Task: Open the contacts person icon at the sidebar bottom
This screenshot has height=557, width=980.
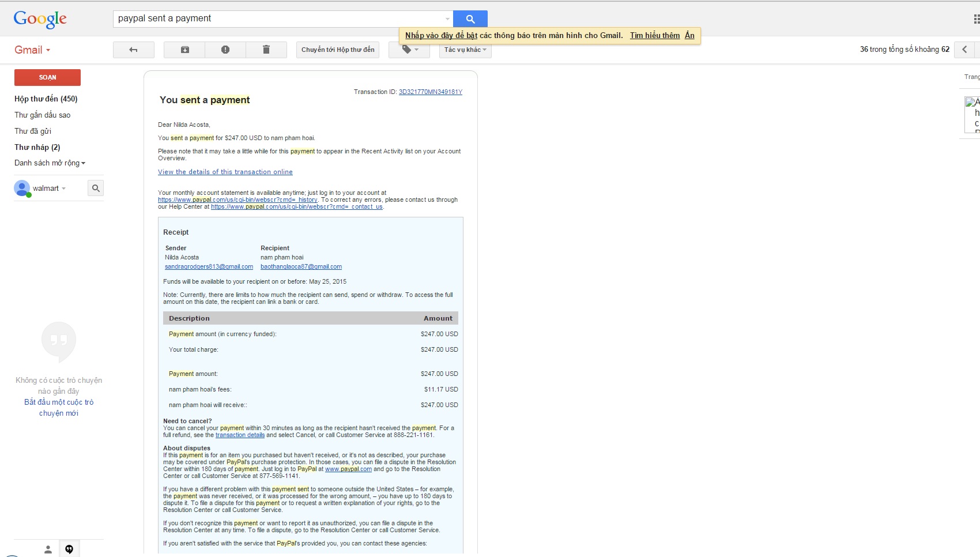Action: pyautogui.click(x=48, y=550)
